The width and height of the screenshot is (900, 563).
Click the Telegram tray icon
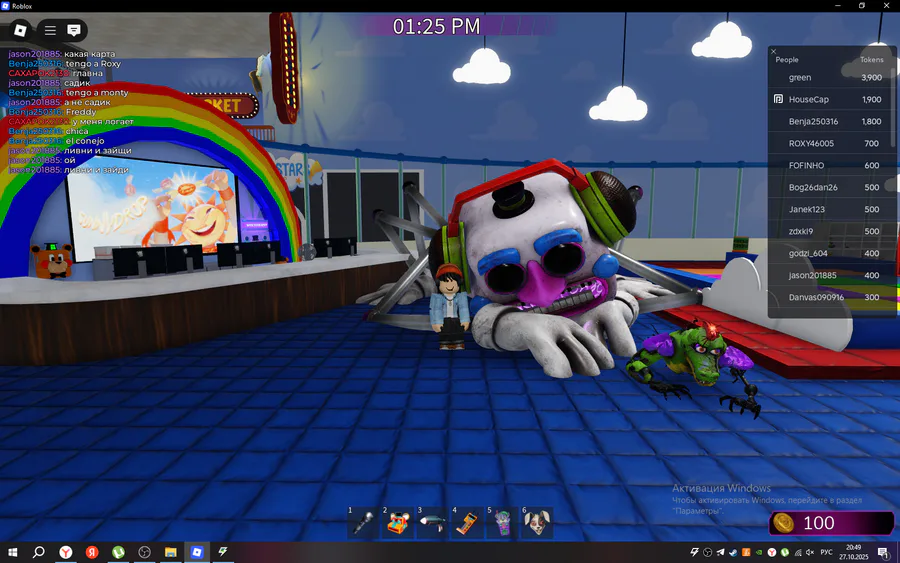[720, 552]
